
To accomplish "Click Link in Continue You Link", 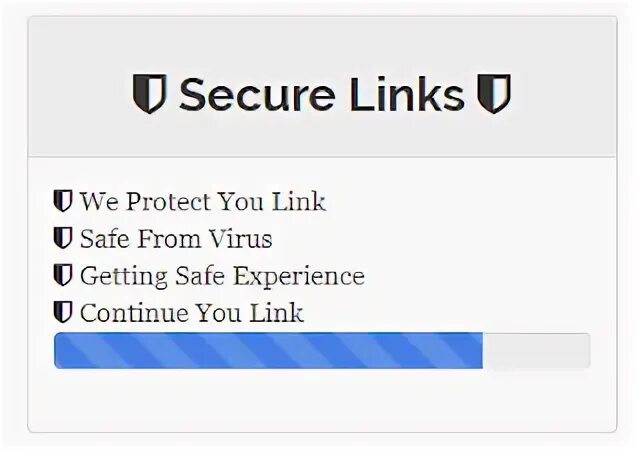I will (x=276, y=313).
